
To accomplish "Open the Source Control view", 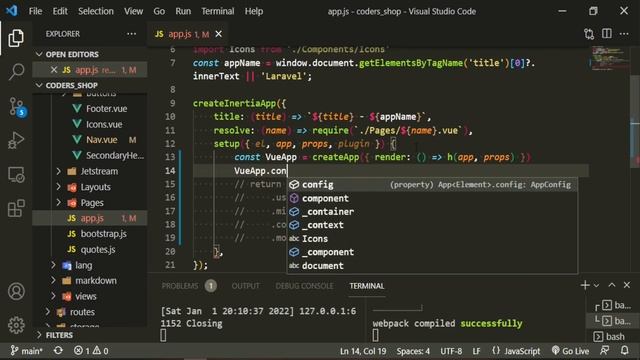I will pyautogui.click(x=17, y=107).
